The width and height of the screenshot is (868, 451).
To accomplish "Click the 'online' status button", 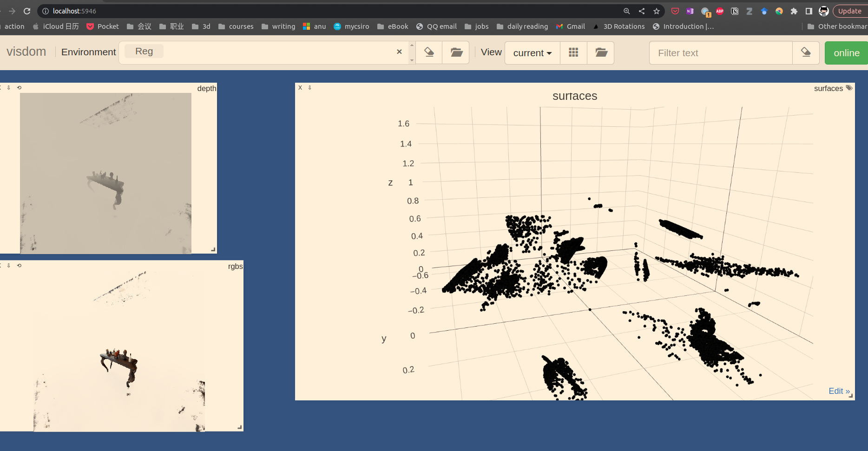I will point(846,52).
